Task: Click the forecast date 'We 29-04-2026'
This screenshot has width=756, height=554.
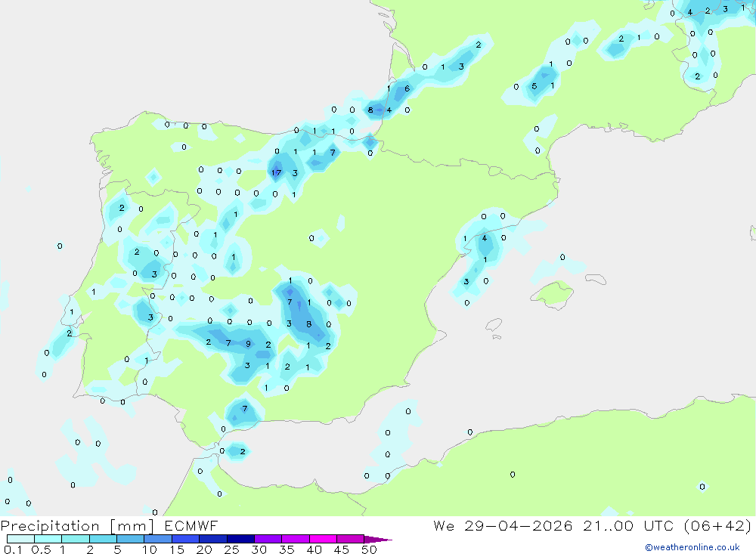Action: pyautogui.click(x=503, y=526)
